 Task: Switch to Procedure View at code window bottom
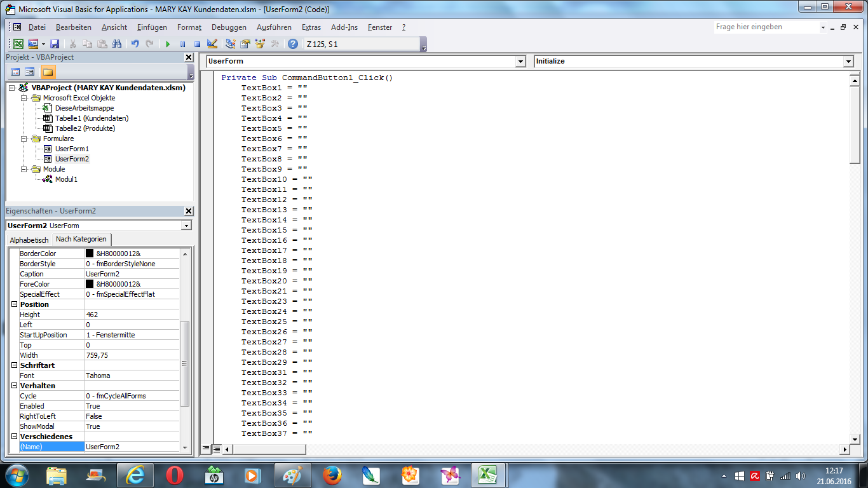pyautogui.click(x=206, y=449)
